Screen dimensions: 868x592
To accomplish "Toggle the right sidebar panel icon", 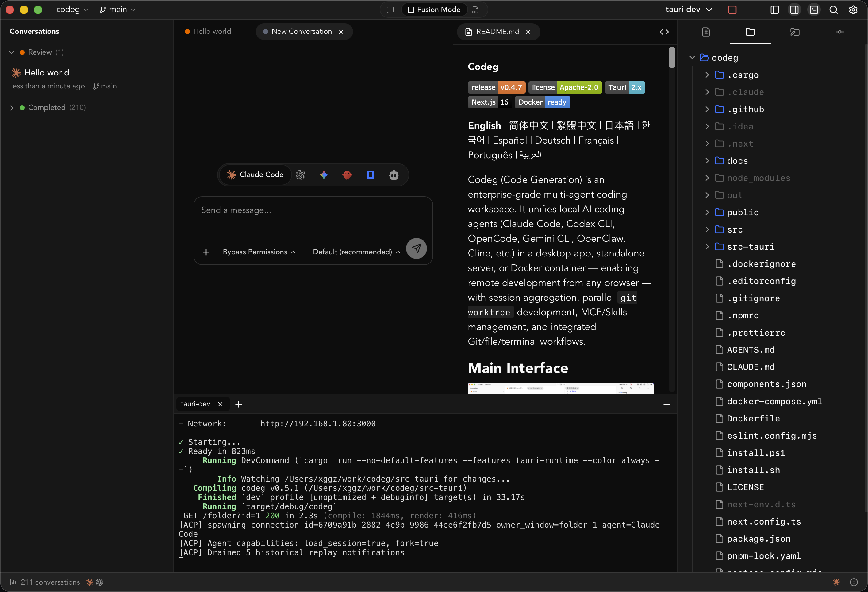I will (x=794, y=10).
